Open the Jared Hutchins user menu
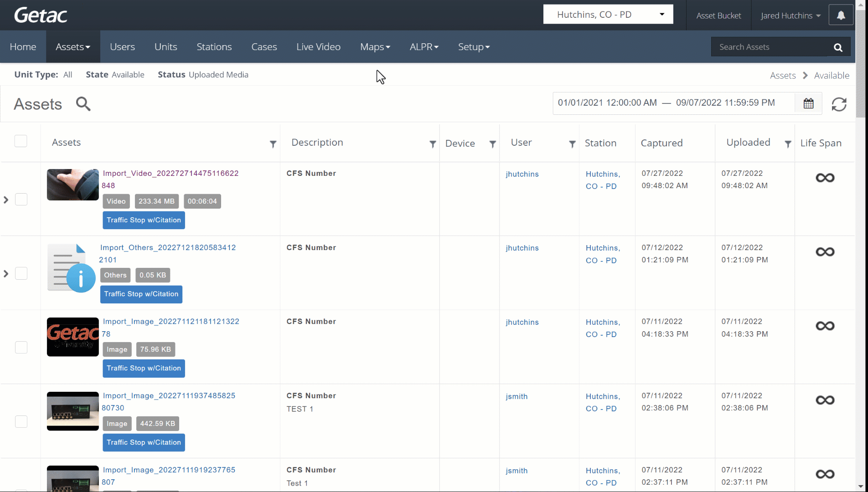The width and height of the screenshot is (868, 492). pyautogui.click(x=790, y=15)
